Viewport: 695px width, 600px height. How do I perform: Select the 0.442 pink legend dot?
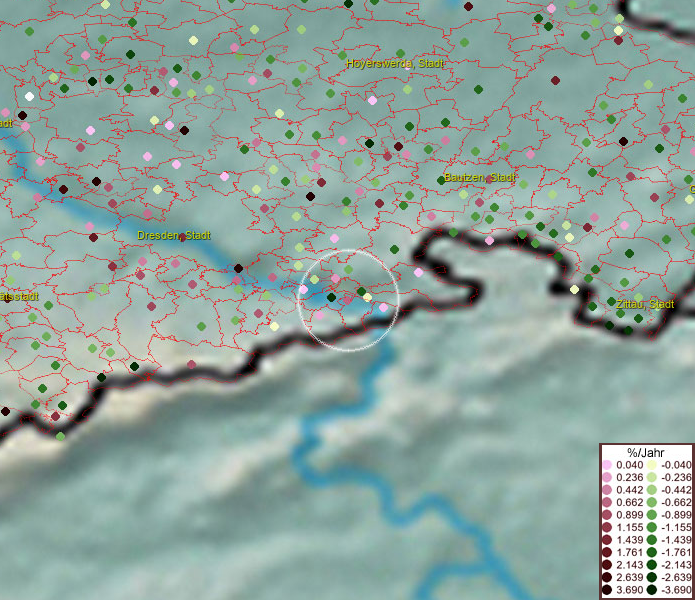607,490
